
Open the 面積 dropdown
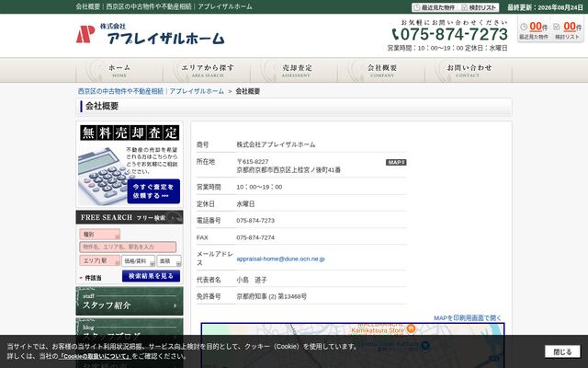[169, 260]
